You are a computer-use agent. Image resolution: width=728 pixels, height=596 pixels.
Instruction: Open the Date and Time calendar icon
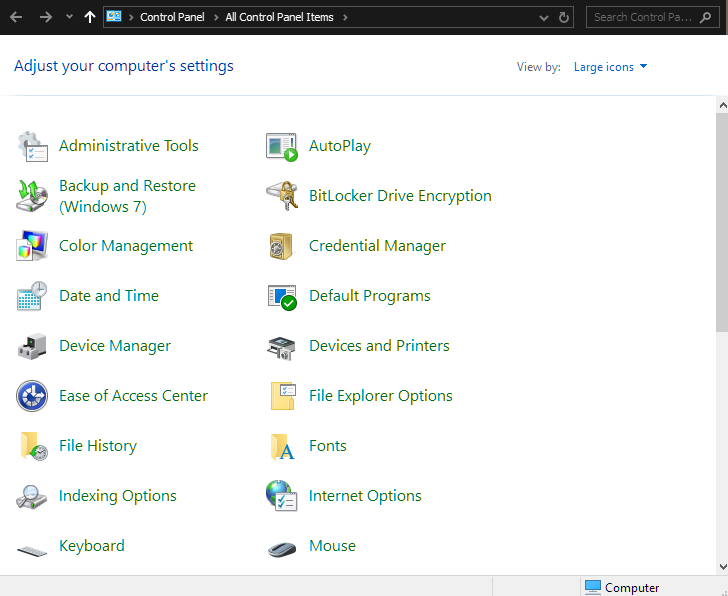coord(32,296)
